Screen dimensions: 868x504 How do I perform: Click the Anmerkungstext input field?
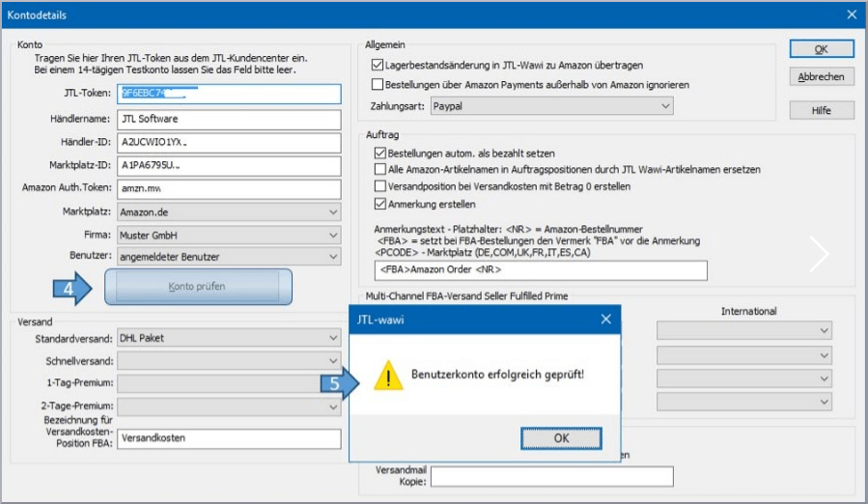(541, 269)
